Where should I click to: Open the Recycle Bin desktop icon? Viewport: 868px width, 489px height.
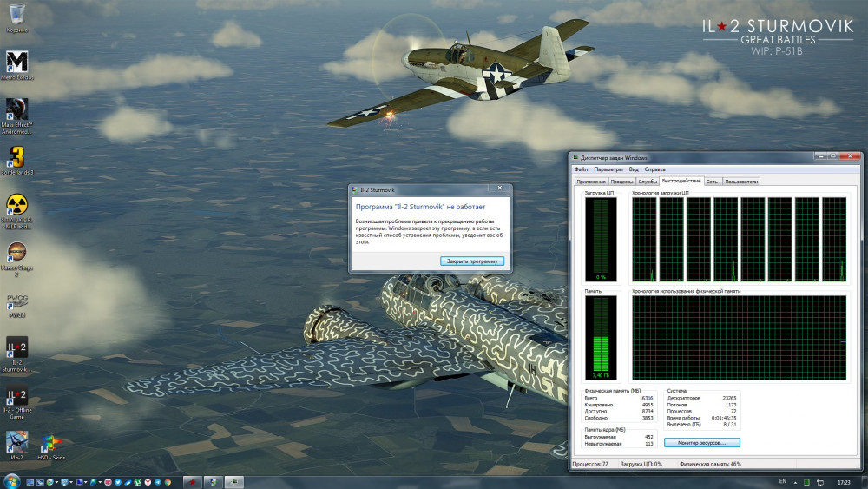click(x=16, y=15)
